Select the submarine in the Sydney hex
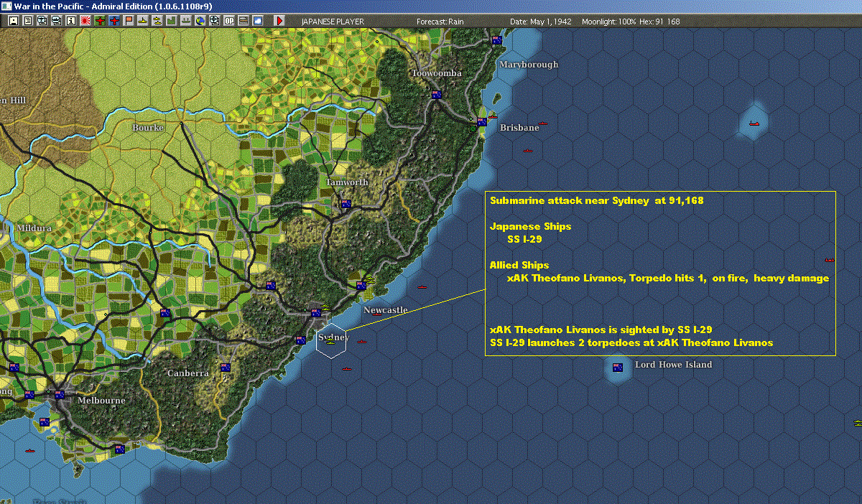The width and height of the screenshot is (862, 504). coord(331,342)
